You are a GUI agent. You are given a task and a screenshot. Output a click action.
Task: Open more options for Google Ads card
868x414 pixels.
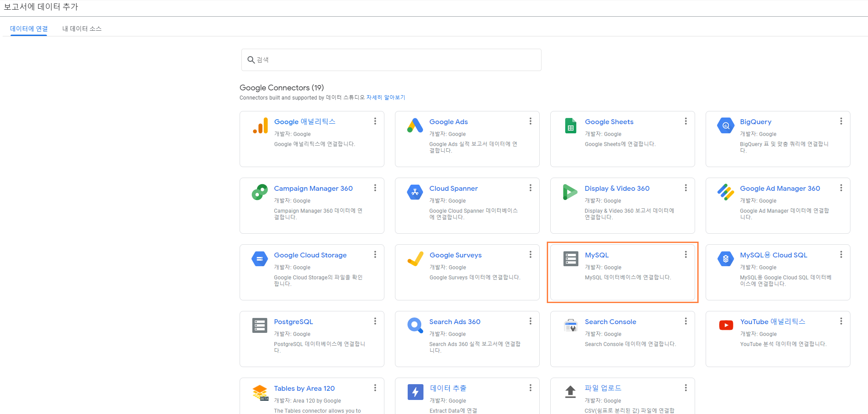coord(531,121)
